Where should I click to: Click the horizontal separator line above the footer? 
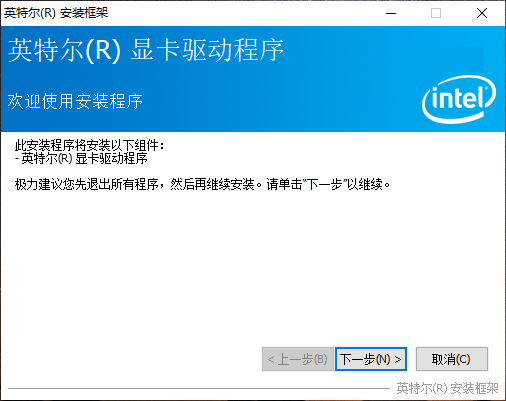click(x=199, y=388)
